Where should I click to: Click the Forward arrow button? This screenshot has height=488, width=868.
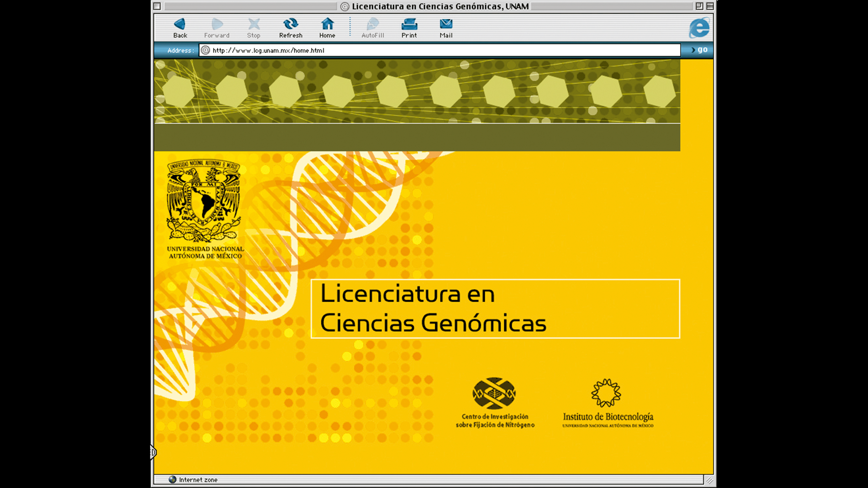click(217, 28)
